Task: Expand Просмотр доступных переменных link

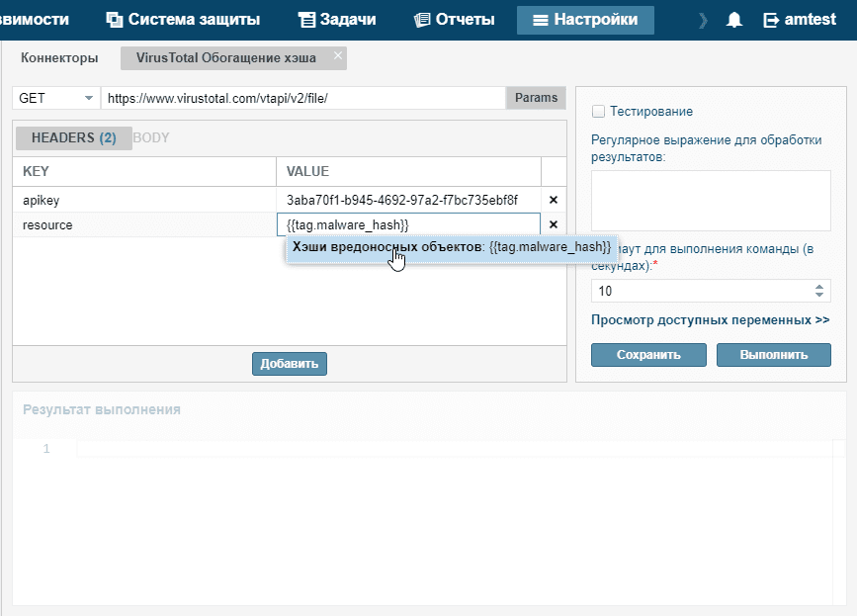Action: [x=710, y=320]
